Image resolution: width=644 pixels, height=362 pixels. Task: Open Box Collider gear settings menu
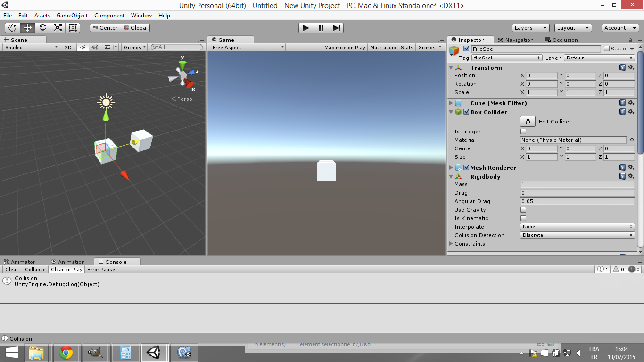[631, 112]
